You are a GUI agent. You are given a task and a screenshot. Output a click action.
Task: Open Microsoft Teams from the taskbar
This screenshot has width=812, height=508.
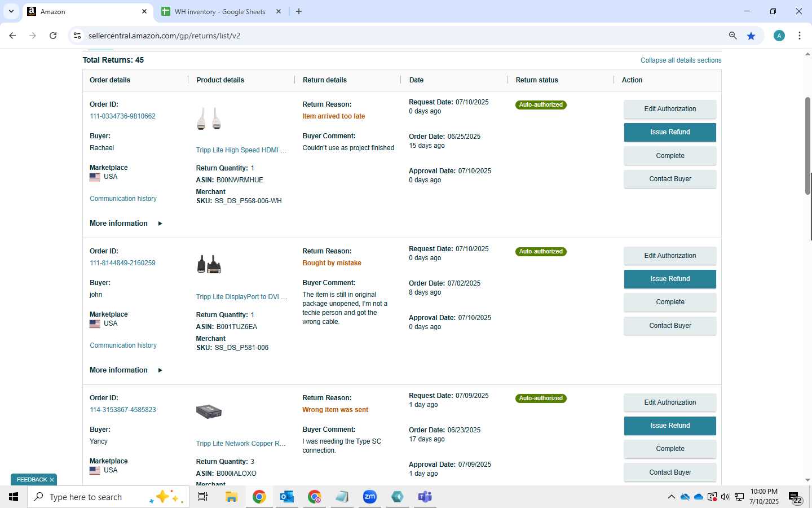pyautogui.click(x=425, y=497)
